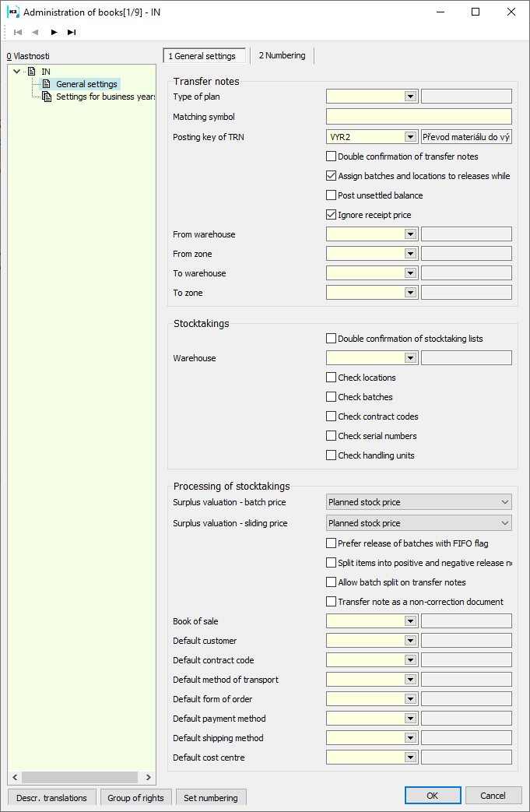
Task: Click the previous record navigation arrow
Action: coord(35,32)
